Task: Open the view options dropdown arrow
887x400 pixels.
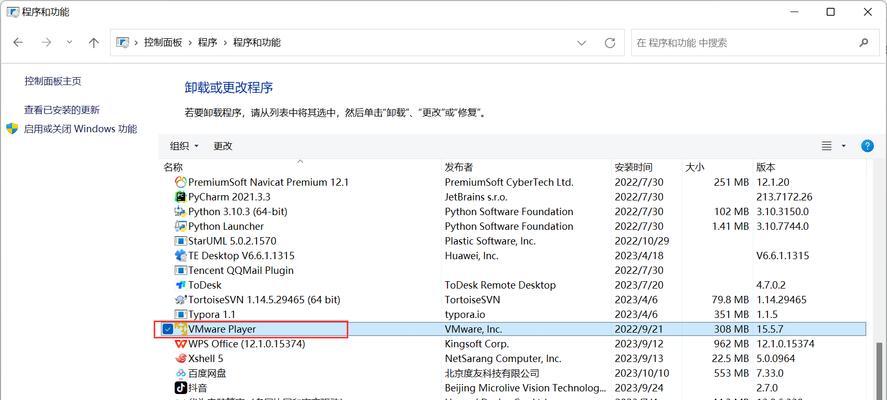Action: coord(843,146)
